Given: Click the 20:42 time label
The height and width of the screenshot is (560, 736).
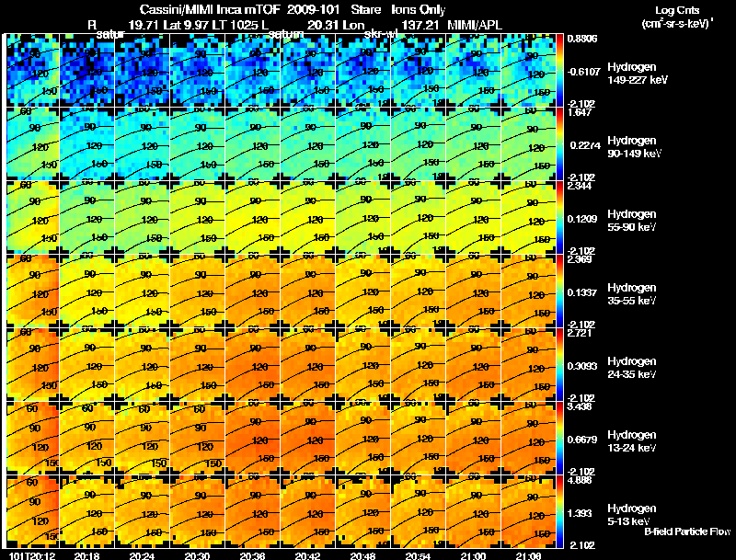Looking at the screenshot, I should click(307, 555).
